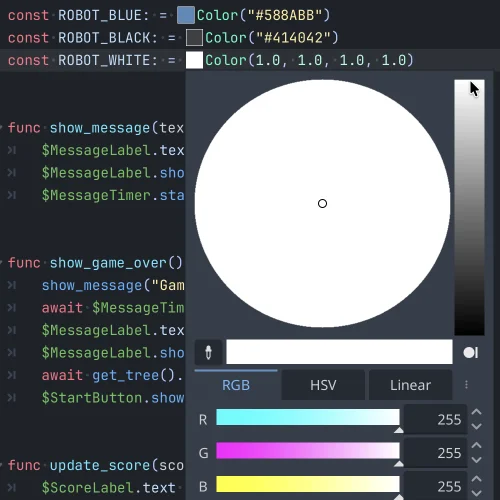The image size is (500, 500).
Task: Click the Color(1.0, 1.0, 1.0, 1.0) text
Action: (x=309, y=60)
